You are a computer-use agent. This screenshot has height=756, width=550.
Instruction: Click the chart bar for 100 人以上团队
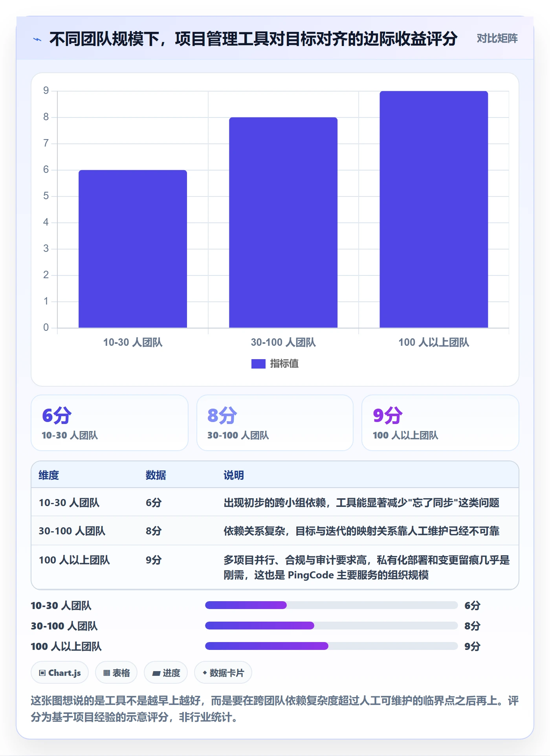(434, 209)
